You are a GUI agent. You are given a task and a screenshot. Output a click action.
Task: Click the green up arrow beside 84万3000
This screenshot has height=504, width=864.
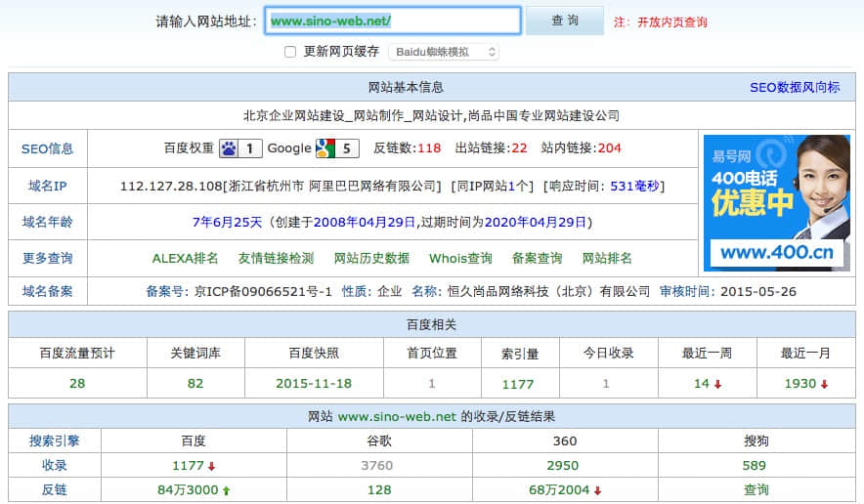(x=226, y=490)
